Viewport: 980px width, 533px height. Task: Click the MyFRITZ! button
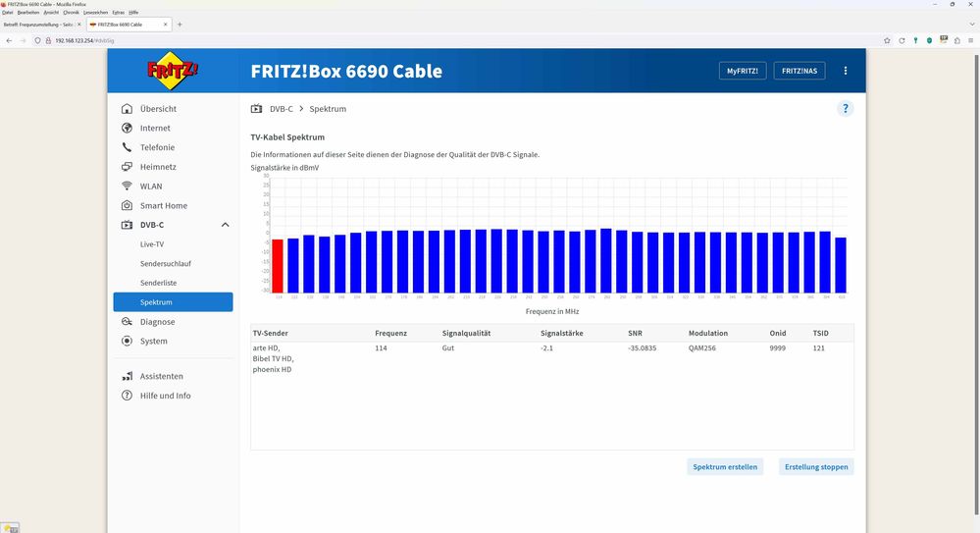click(743, 71)
